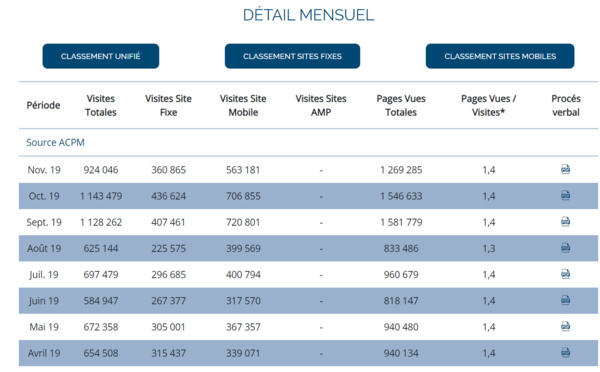Open the Juin 19 procès verbal PDF icon

click(x=566, y=300)
